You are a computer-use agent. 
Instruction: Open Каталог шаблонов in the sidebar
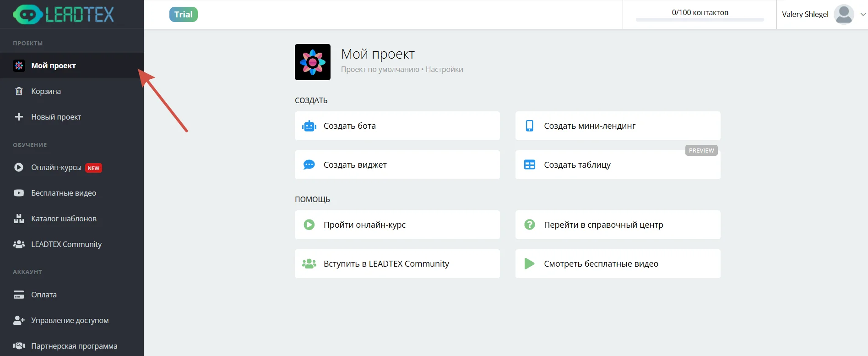[72, 219]
